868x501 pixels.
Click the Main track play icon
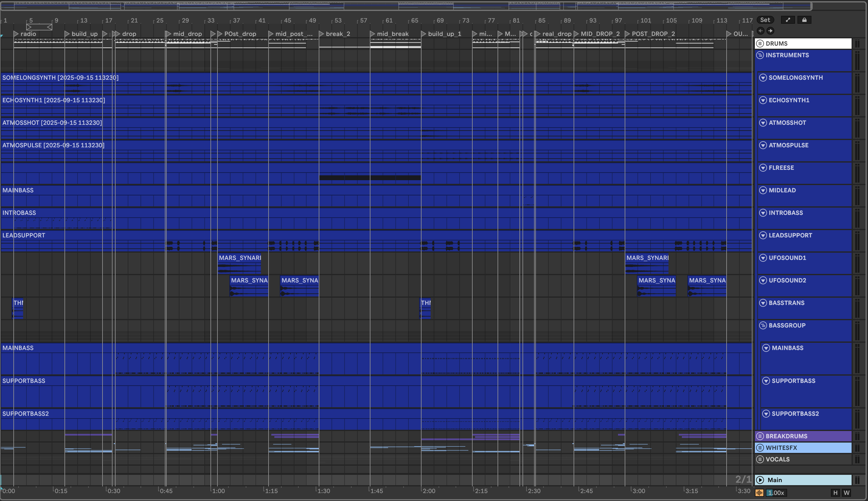[x=760, y=480]
